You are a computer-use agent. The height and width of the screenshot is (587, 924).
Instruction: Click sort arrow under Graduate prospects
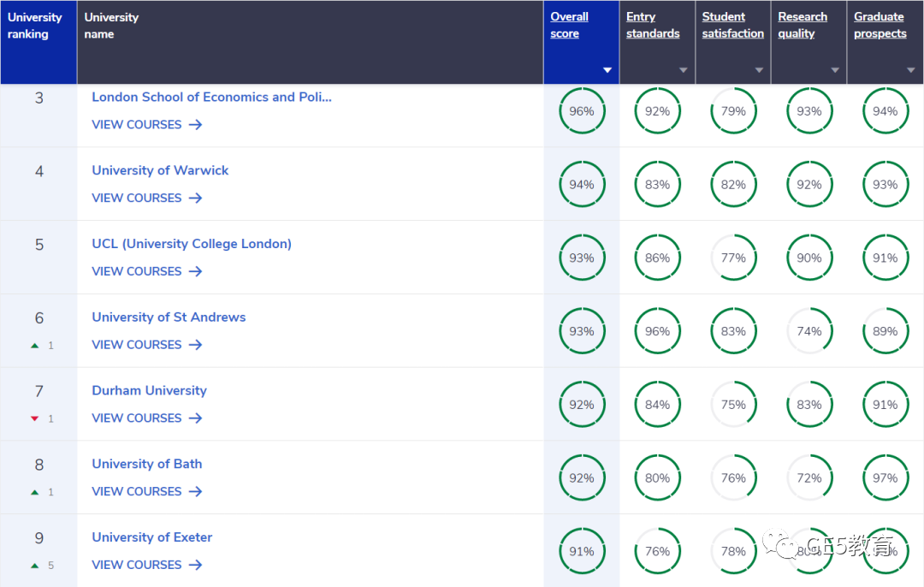[x=910, y=70]
